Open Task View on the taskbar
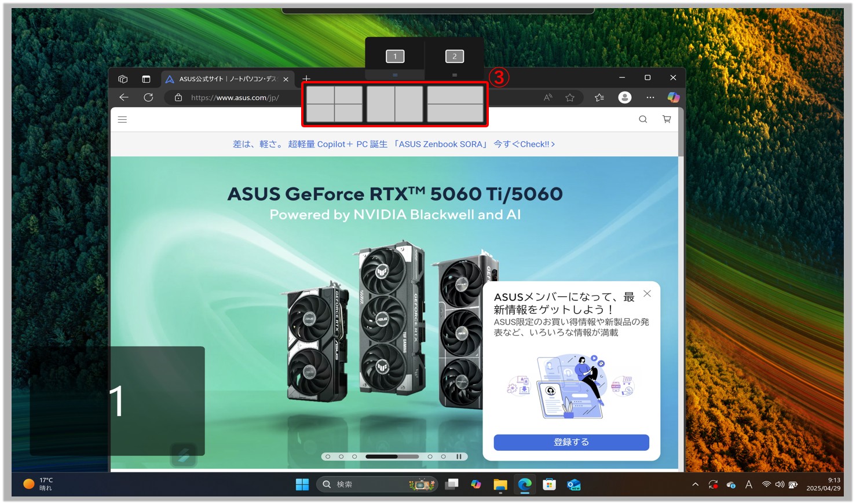The width and height of the screenshot is (856, 504). (x=452, y=484)
